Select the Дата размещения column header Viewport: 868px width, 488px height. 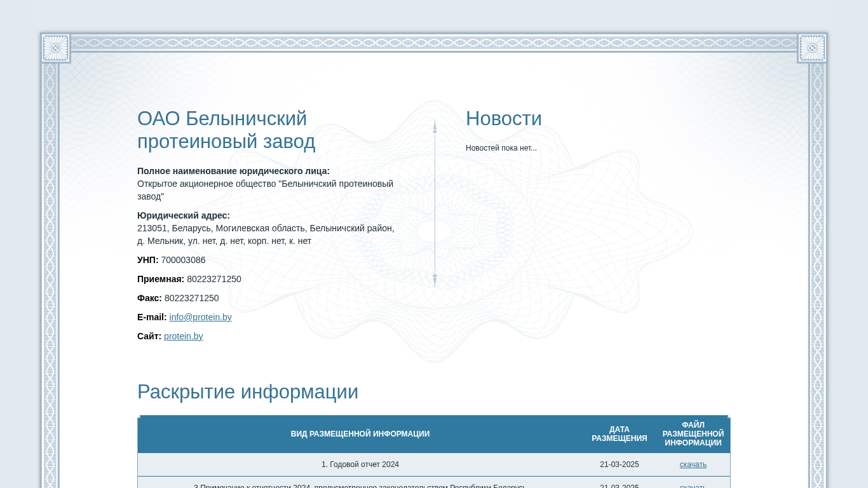pyautogui.click(x=619, y=434)
